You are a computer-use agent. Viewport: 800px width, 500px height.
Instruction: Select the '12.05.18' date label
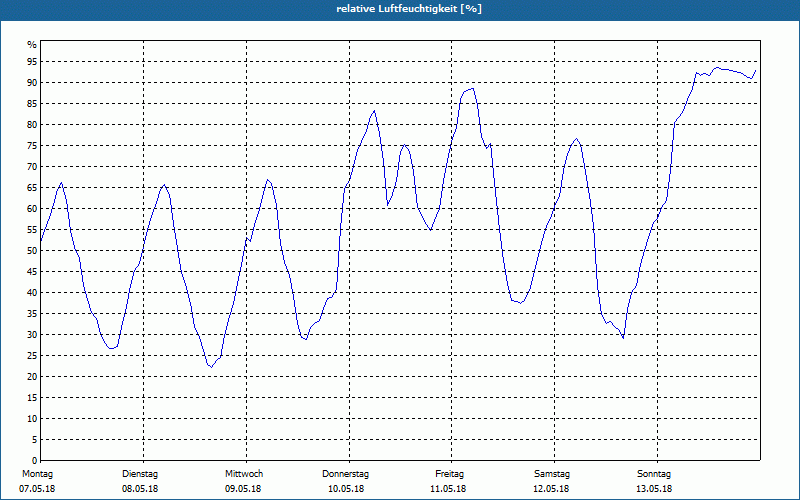coord(551,489)
